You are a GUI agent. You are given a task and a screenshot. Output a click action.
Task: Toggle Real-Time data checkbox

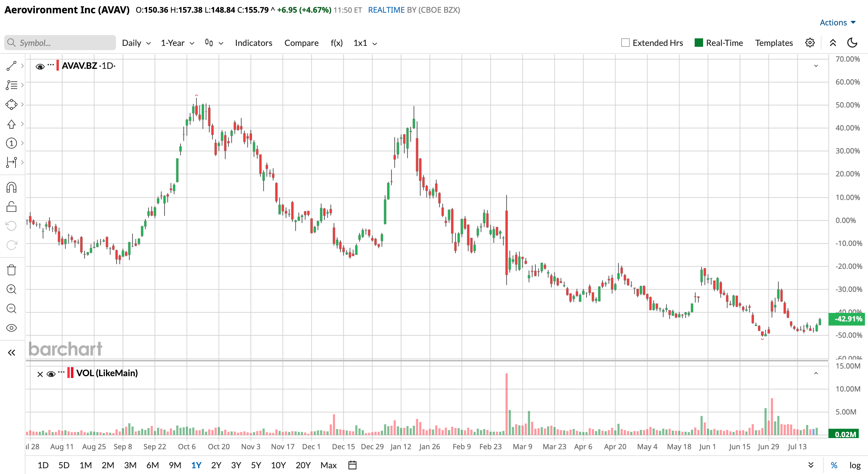tap(699, 43)
